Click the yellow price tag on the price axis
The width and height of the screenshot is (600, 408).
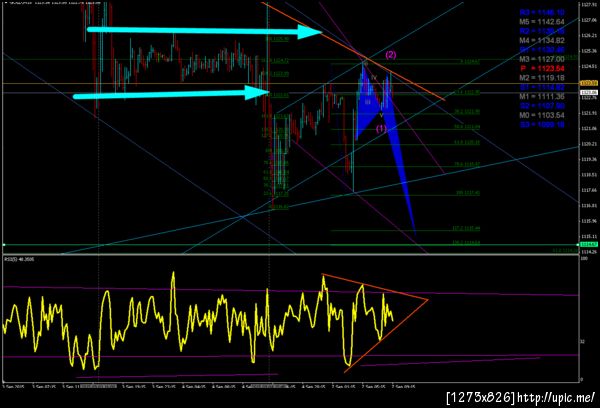click(589, 83)
